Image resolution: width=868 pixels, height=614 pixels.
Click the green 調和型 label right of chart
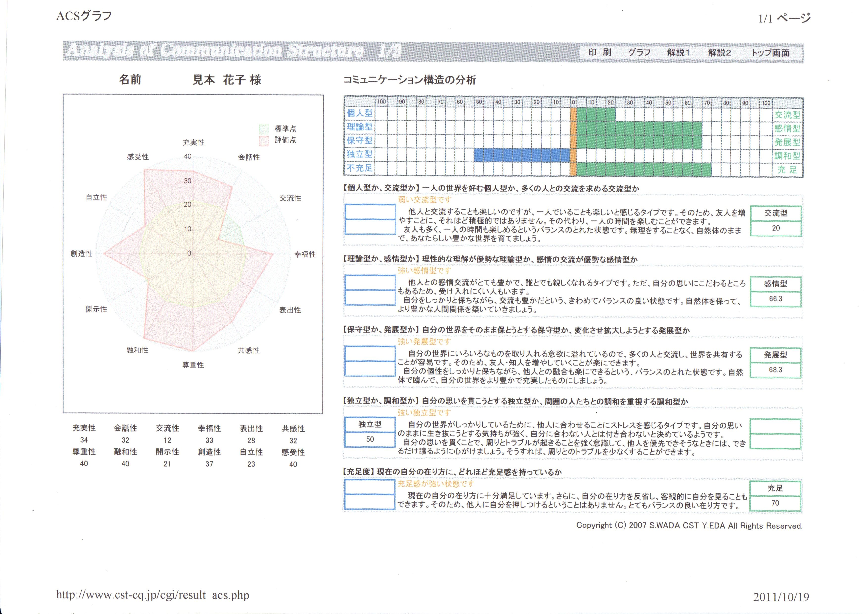(x=787, y=155)
